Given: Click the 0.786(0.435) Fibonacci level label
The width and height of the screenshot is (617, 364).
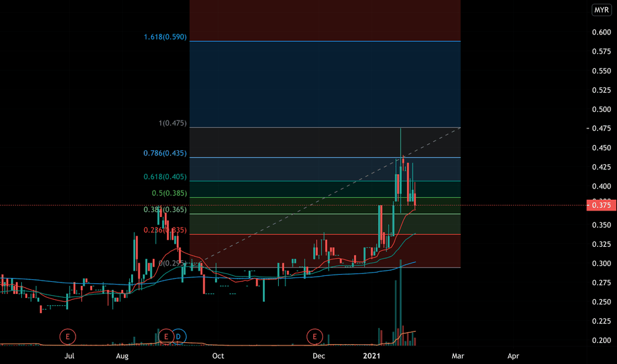Looking at the screenshot, I should point(166,153).
